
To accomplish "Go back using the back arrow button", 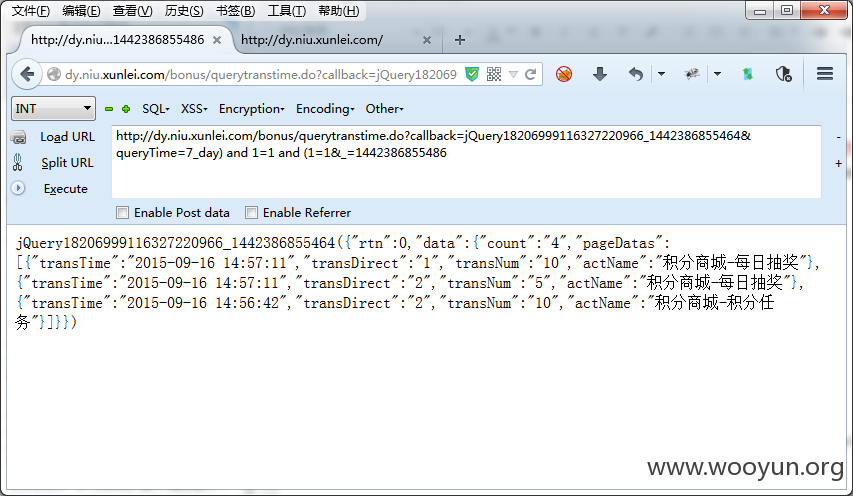I will click(x=27, y=74).
